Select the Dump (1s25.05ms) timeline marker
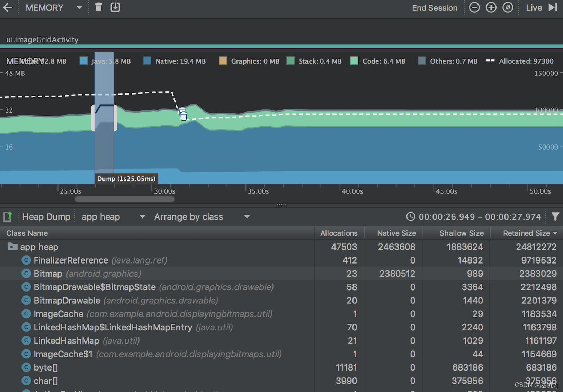The width and height of the screenshot is (563, 392). click(x=126, y=179)
